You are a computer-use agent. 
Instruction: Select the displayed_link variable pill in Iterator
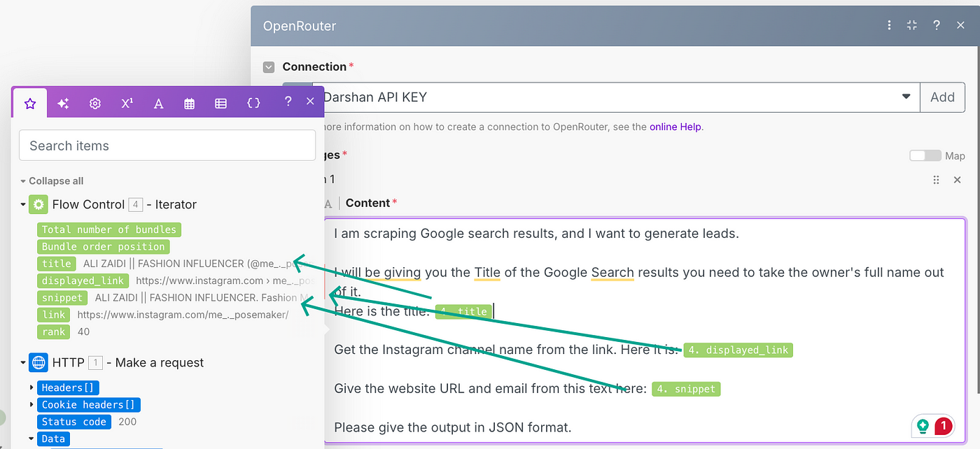click(83, 280)
